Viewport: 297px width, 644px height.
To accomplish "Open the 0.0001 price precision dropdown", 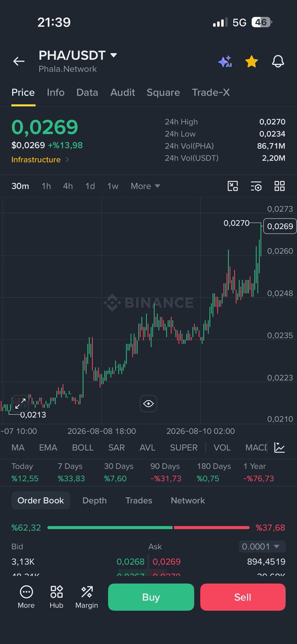I will point(261,546).
